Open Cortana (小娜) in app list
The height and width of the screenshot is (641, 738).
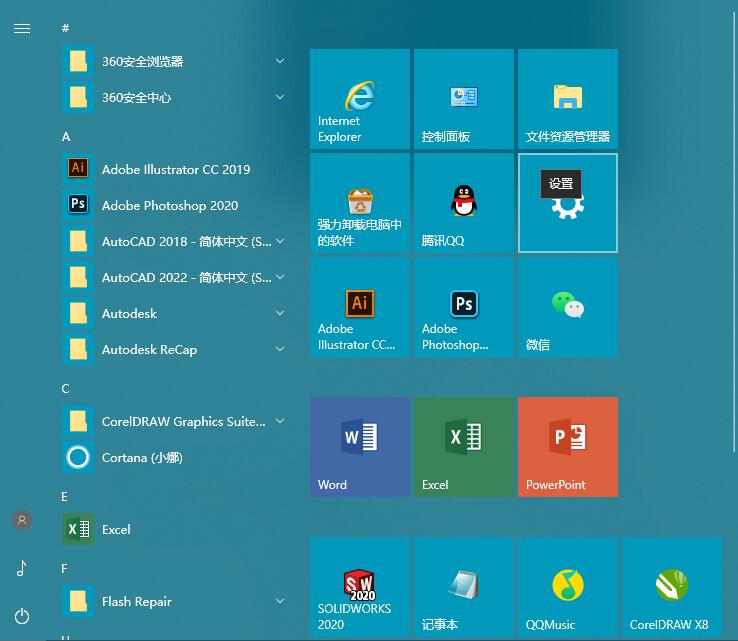[175, 457]
